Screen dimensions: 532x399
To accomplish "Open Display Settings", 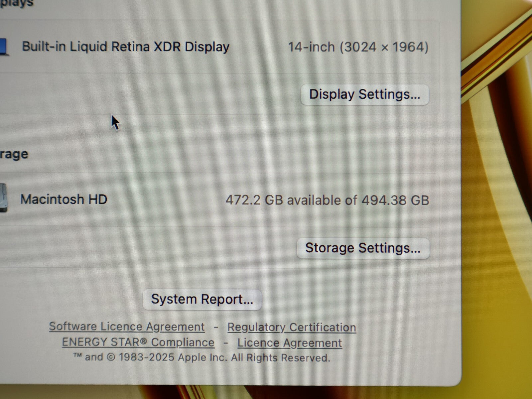I will pos(365,95).
